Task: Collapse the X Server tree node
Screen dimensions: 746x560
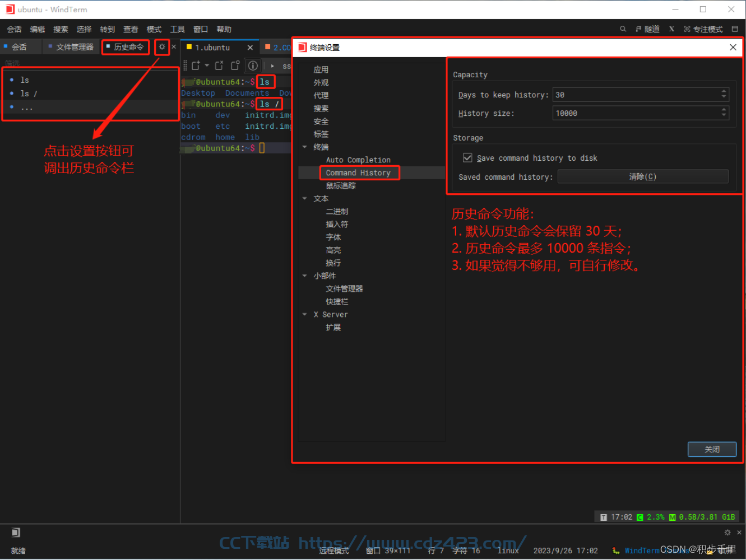Action: [305, 314]
